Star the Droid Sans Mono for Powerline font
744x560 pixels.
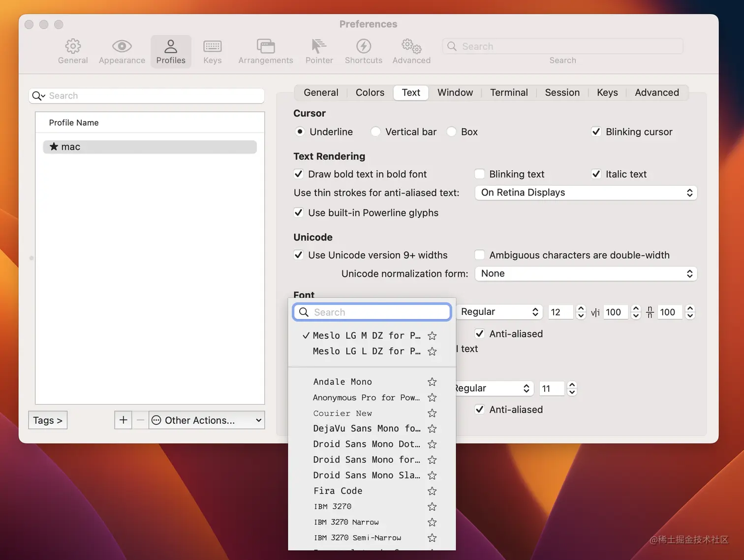(432, 460)
